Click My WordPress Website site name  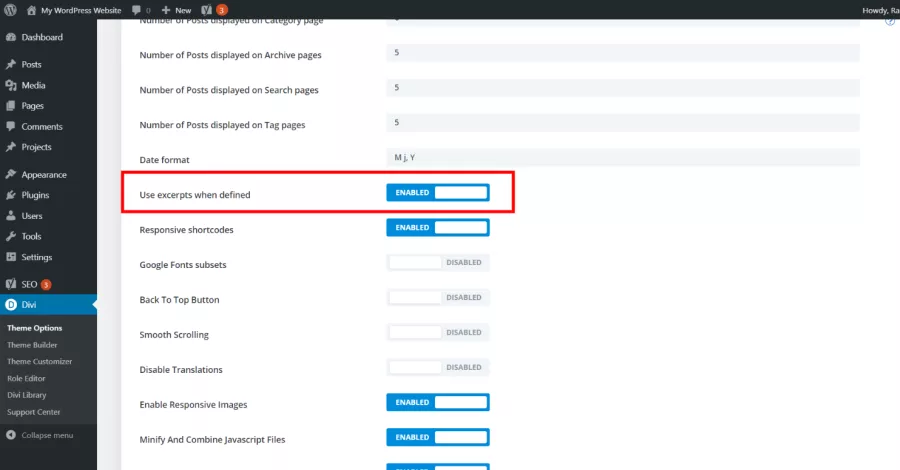coord(81,10)
